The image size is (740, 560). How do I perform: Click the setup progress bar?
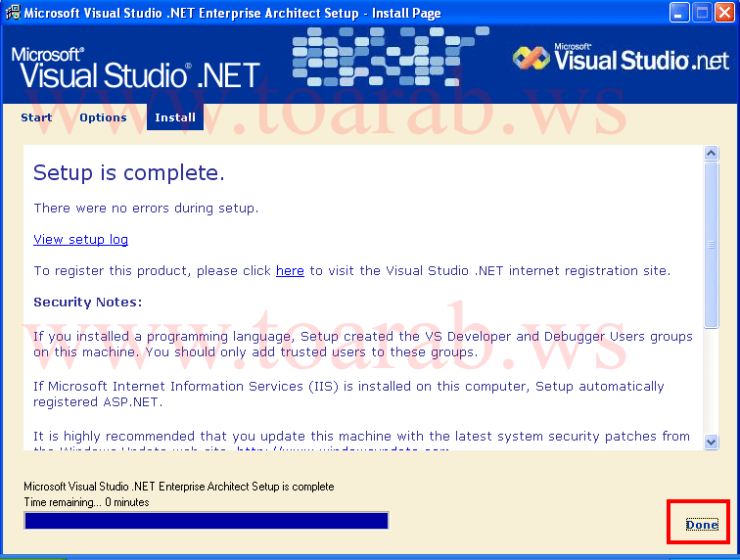207,521
